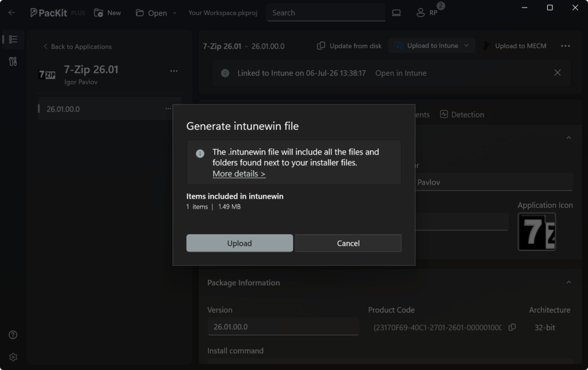Select the applications list sidebar icon
Viewport: 588px width, 370px height.
coord(13,40)
